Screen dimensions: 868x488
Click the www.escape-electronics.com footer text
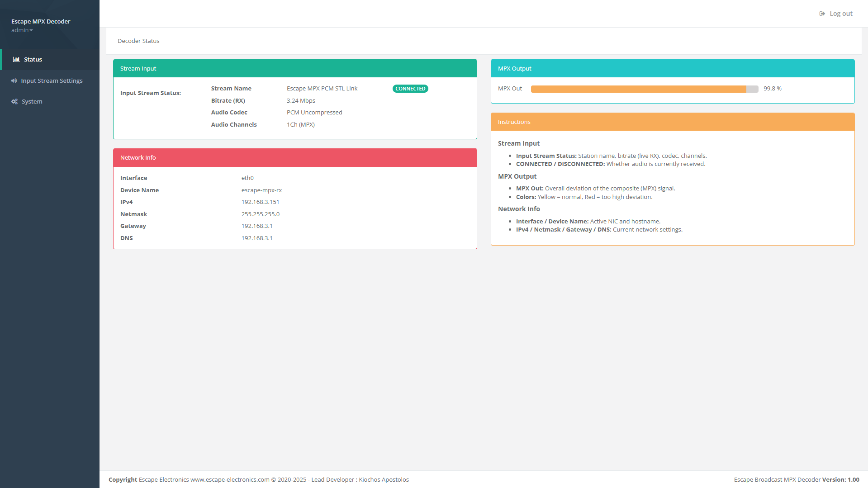pos(229,479)
